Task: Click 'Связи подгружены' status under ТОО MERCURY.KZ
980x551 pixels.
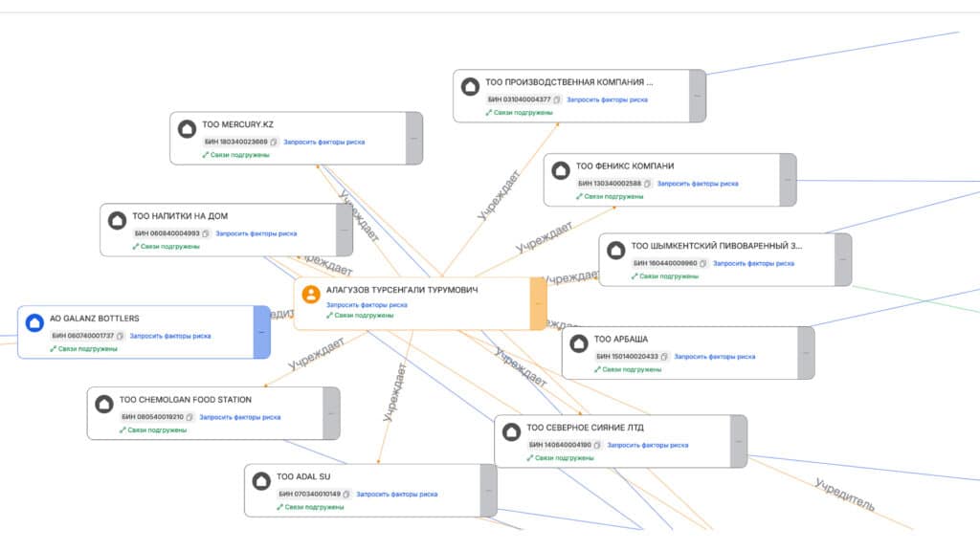Action: click(x=235, y=154)
